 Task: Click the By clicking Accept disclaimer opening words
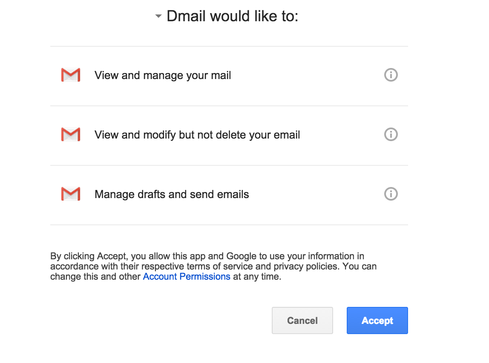pos(89,256)
